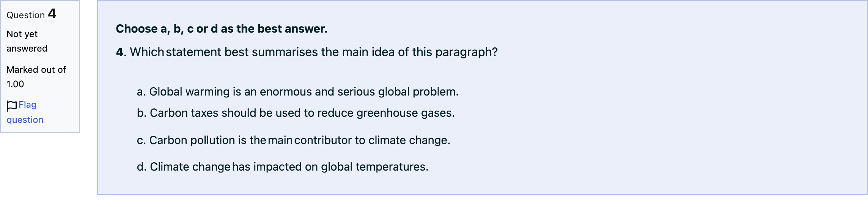Choose answer c about carbon pollution

coord(294,140)
